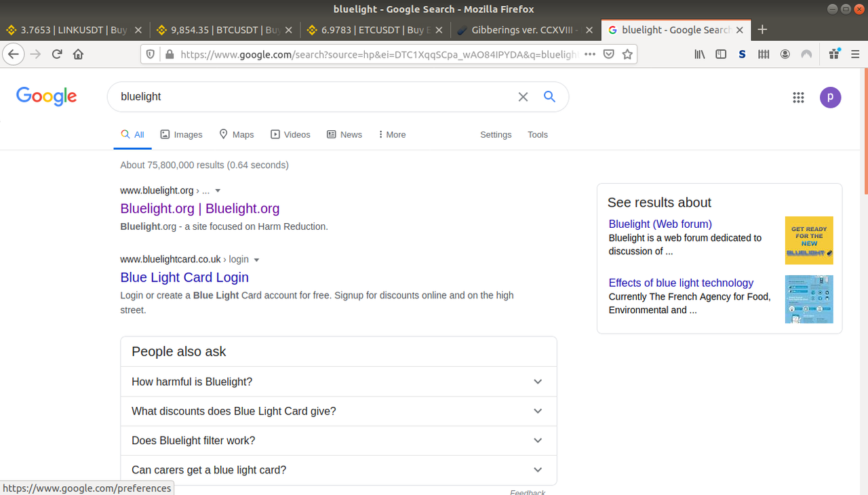Switch to the BTCUSDT tab
The height and width of the screenshot is (495, 868).
point(224,30)
